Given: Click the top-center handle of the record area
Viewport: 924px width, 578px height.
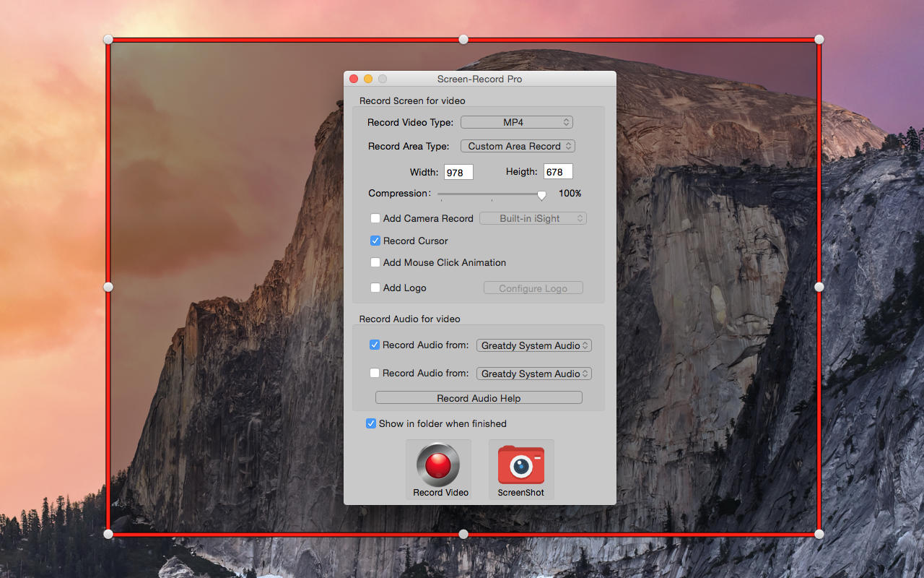Looking at the screenshot, I should (463, 39).
